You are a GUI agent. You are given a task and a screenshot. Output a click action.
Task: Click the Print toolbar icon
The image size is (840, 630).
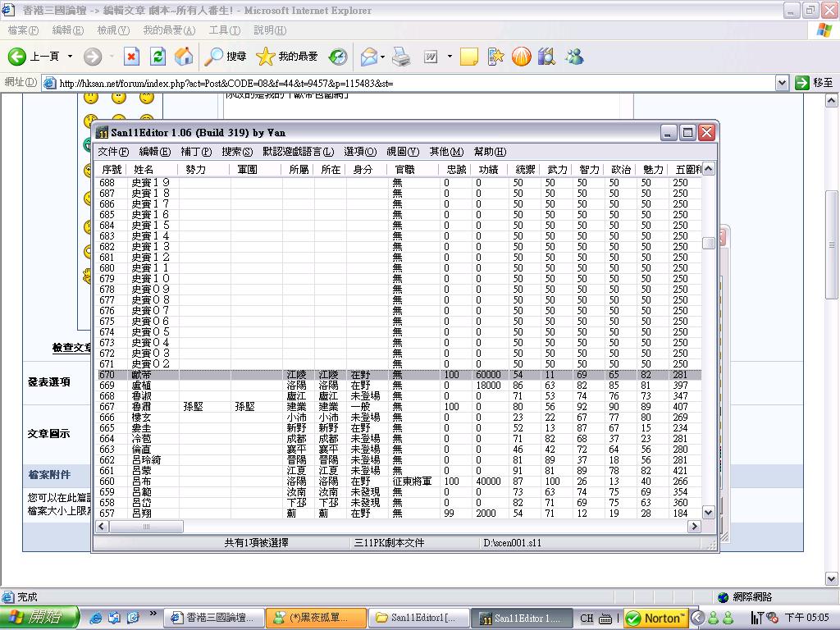click(401, 57)
